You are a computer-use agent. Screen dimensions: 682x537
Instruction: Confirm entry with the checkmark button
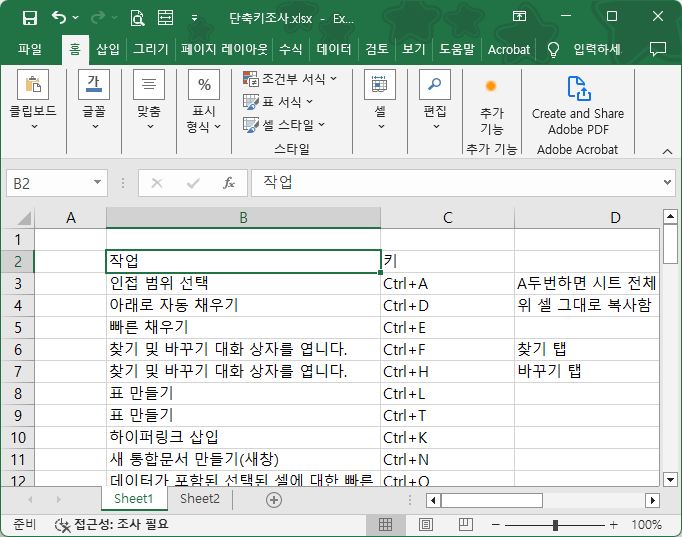[x=193, y=183]
